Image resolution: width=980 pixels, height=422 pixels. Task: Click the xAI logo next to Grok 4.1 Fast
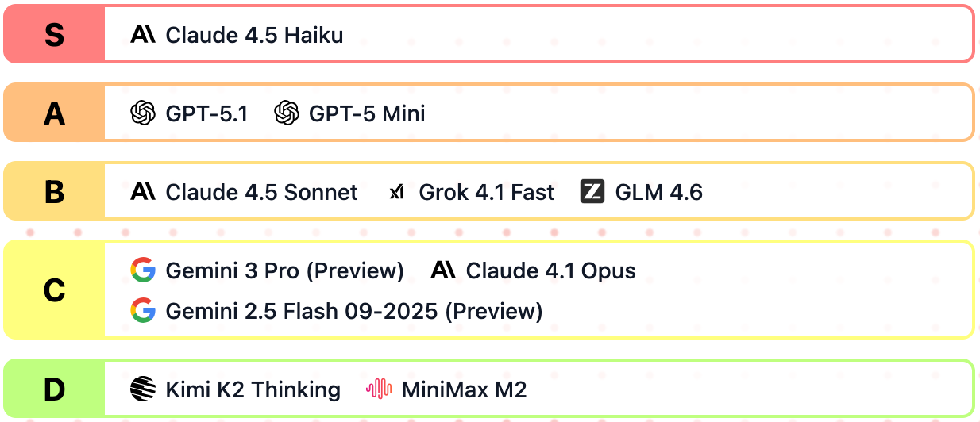(396, 192)
